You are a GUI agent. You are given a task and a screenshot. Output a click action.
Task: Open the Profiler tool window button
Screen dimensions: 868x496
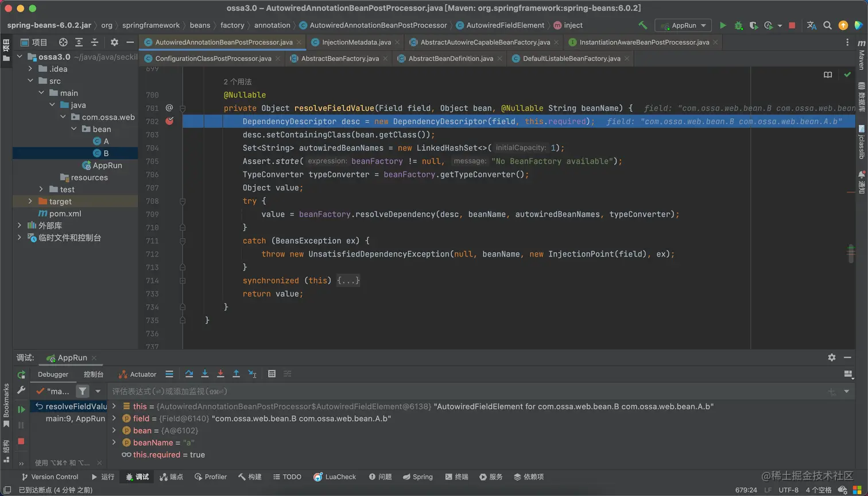click(x=211, y=477)
